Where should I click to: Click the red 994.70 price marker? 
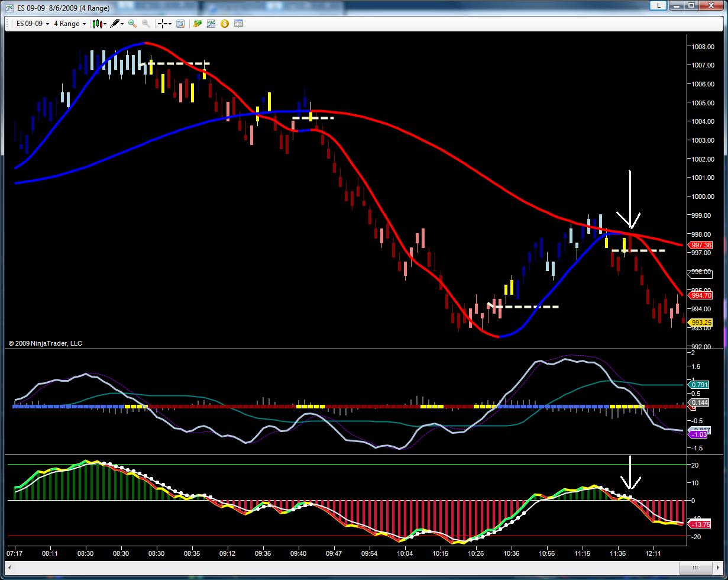701,295
